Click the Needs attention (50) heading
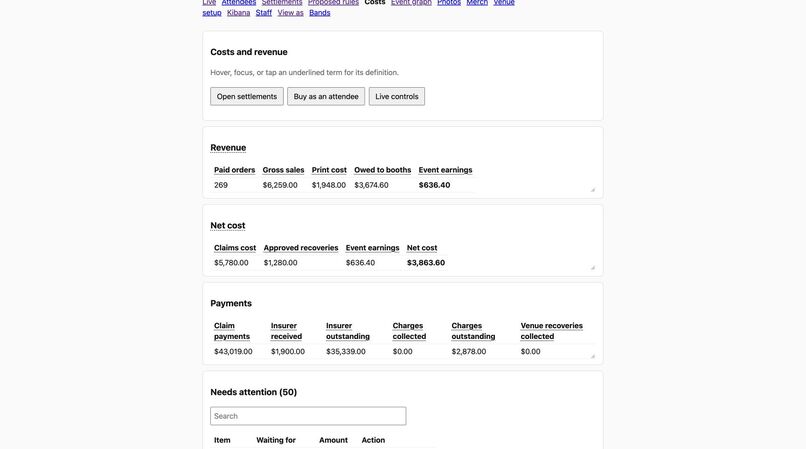Screen dimensions: 806x449 [x=253, y=392]
